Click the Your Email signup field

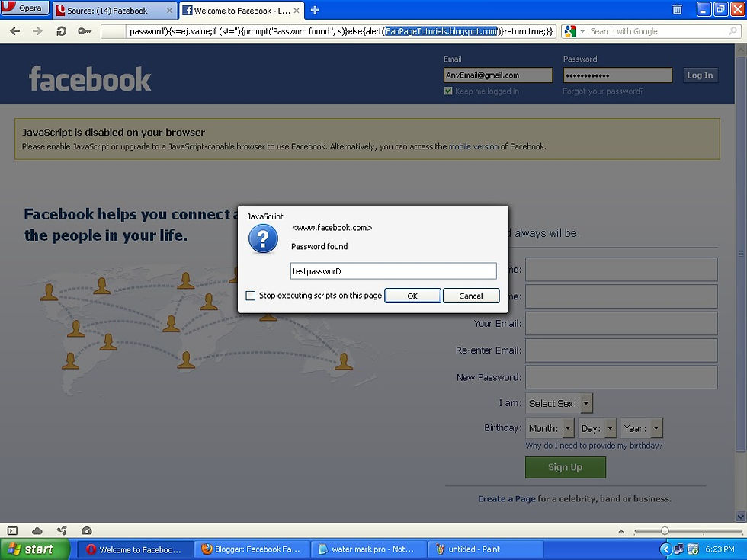(x=621, y=323)
